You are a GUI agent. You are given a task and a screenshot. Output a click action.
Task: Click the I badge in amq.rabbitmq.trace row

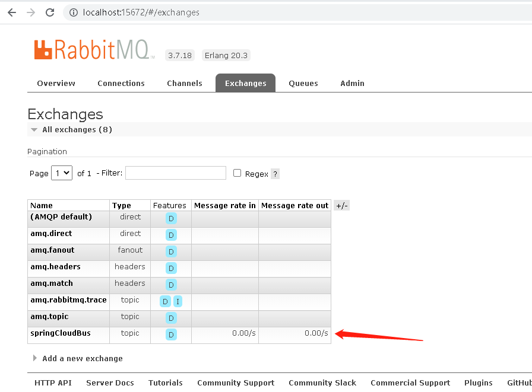click(x=178, y=301)
